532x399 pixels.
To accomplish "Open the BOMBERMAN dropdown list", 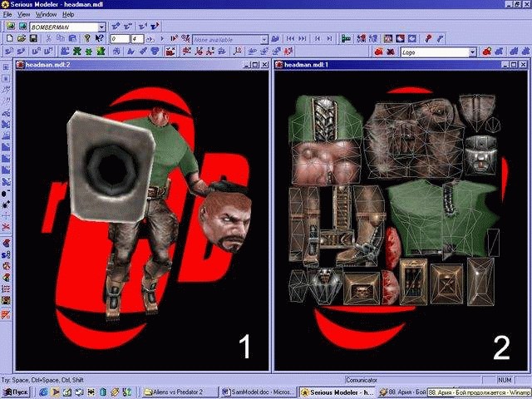I will [101, 27].
